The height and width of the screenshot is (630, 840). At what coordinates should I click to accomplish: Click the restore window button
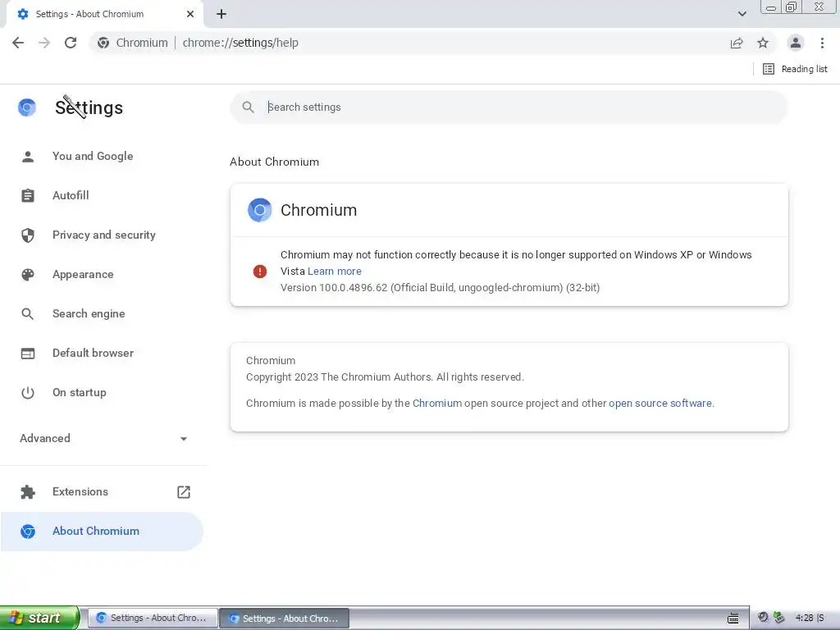pos(791,7)
